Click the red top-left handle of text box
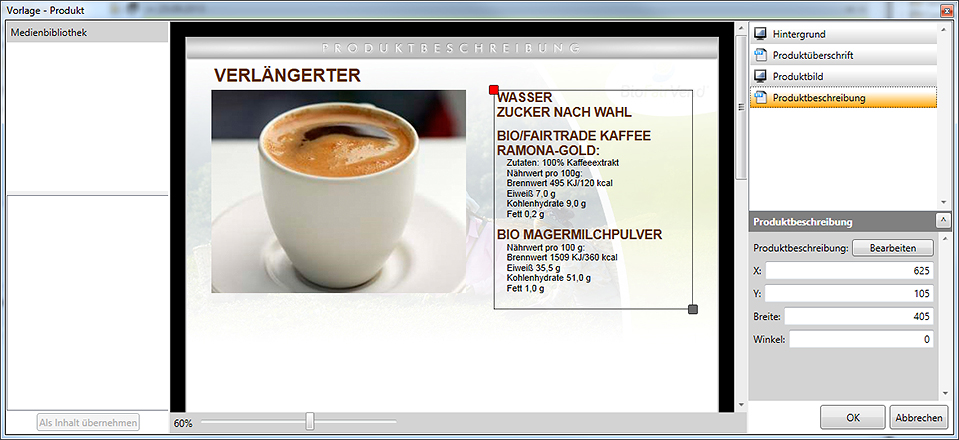The width and height of the screenshot is (959, 440). [x=494, y=90]
